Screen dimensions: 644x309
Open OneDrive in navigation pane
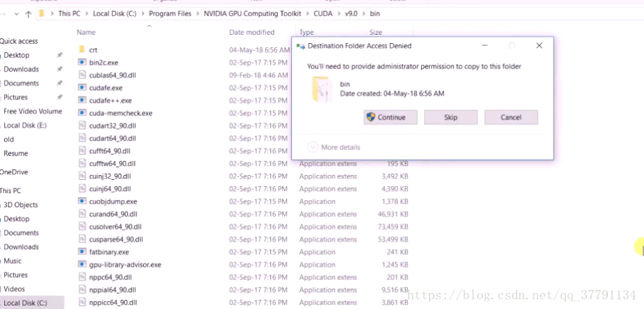pos(14,172)
